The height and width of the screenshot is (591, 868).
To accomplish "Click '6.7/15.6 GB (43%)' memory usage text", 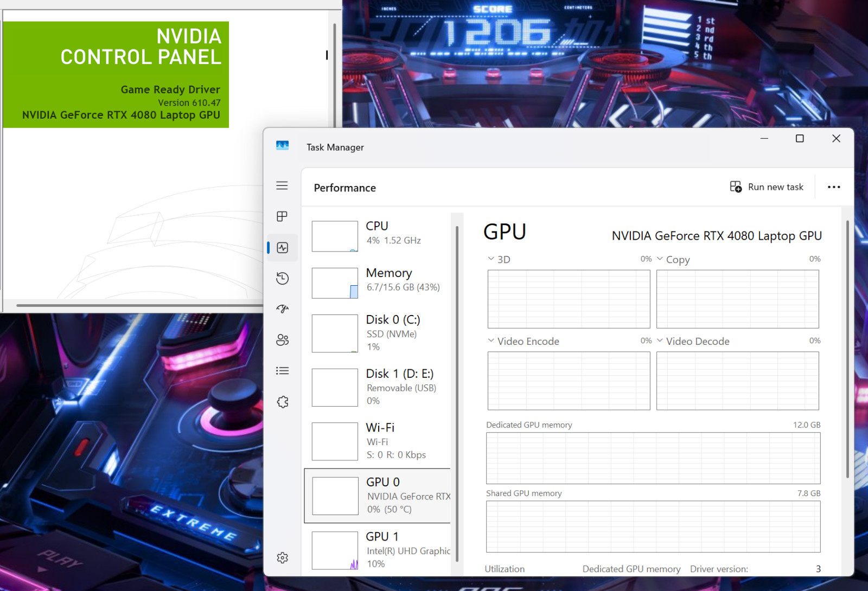I will pos(403,287).
